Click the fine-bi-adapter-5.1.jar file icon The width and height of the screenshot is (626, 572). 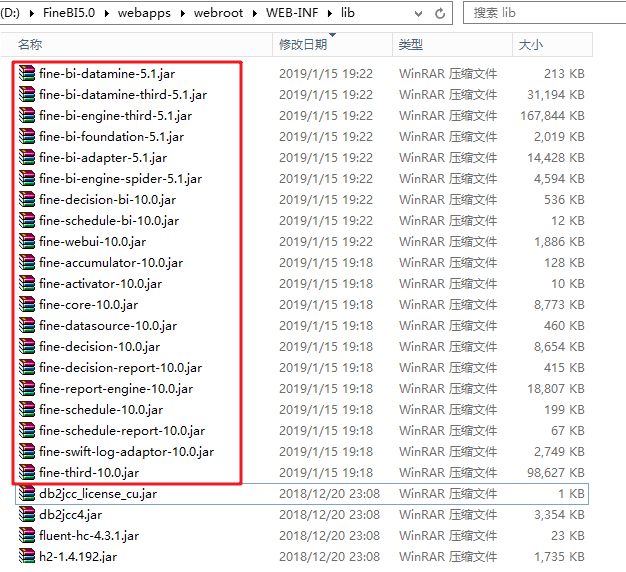coord(27,158)
